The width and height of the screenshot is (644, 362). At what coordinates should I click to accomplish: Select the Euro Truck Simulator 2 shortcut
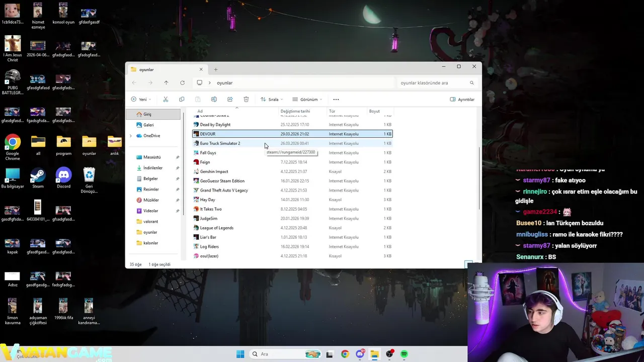pos(292,143)
